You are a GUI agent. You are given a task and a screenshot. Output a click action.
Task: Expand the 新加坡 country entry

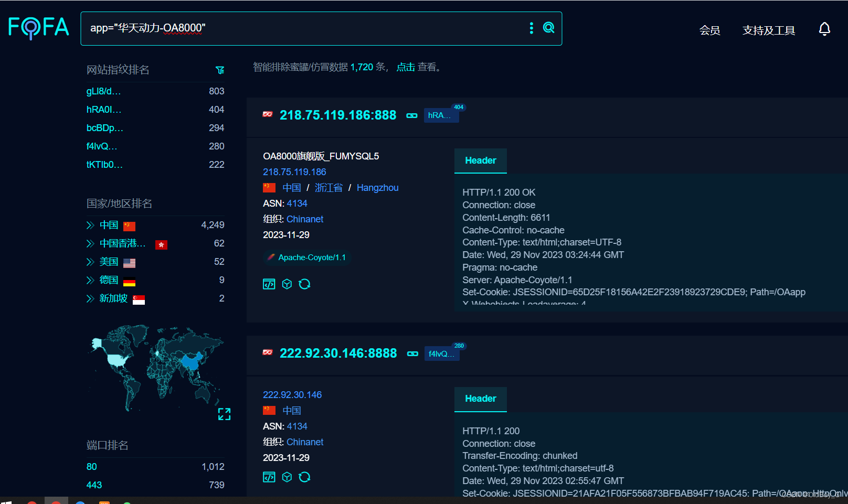(90, 299)
